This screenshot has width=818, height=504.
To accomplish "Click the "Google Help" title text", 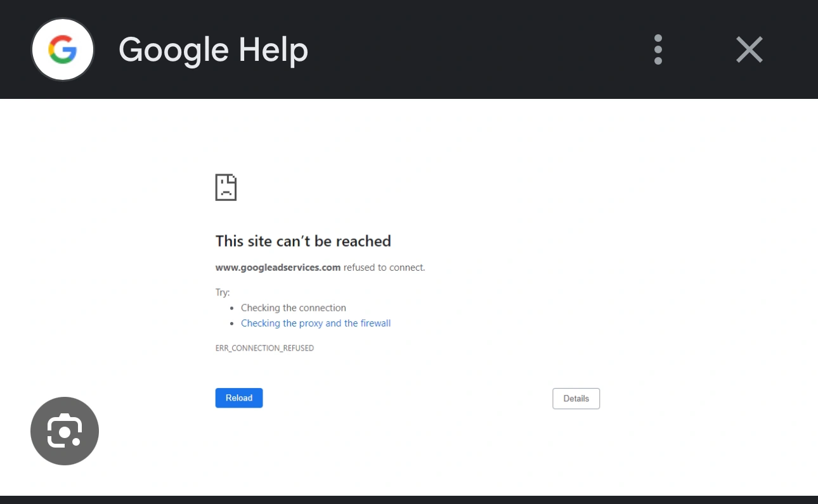I will click(213, 50).
